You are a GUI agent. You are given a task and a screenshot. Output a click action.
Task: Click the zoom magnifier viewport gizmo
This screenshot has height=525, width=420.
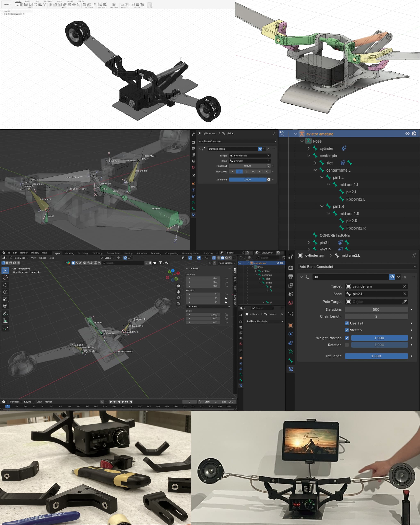click(178, 286)
